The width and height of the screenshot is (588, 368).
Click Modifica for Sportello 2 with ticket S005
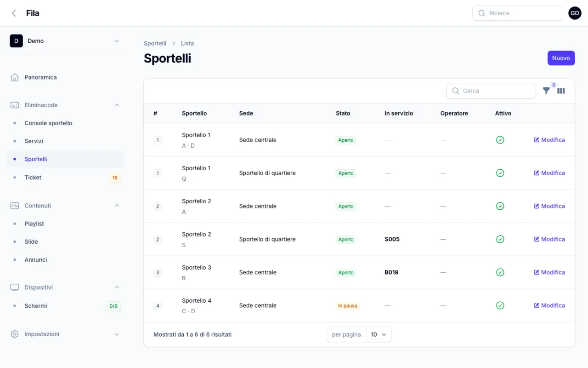point(549,239)
